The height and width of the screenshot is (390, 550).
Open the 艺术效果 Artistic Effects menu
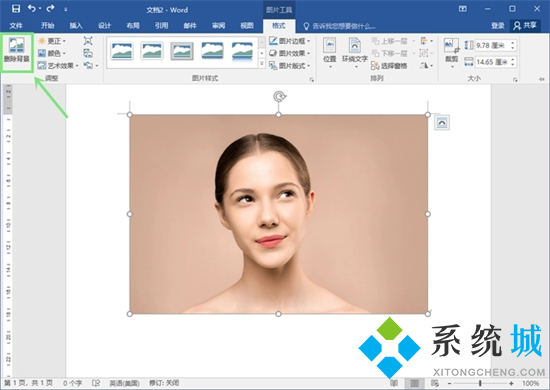[58, 66]
